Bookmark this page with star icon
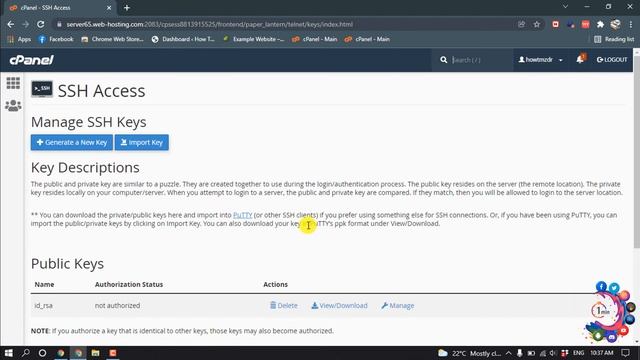The image size is (640, 360). (x=537, y=24)
